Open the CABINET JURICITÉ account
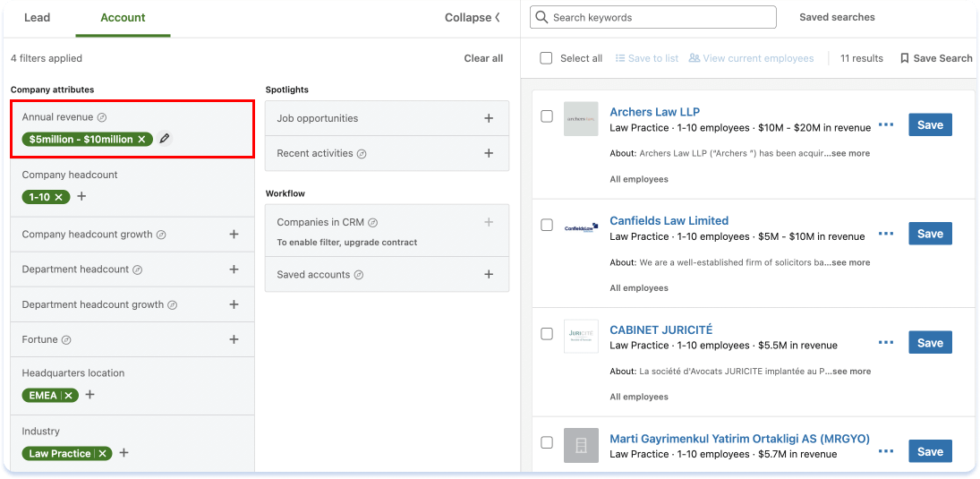Image resolution: width=980 pixels, height=479 pixels. [x=661, y=329]
